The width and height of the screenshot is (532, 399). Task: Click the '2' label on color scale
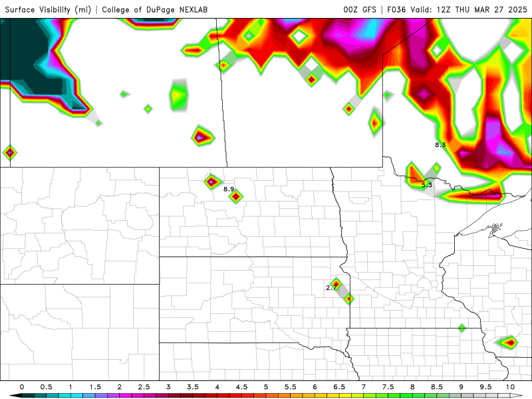[x=120, y=387]
